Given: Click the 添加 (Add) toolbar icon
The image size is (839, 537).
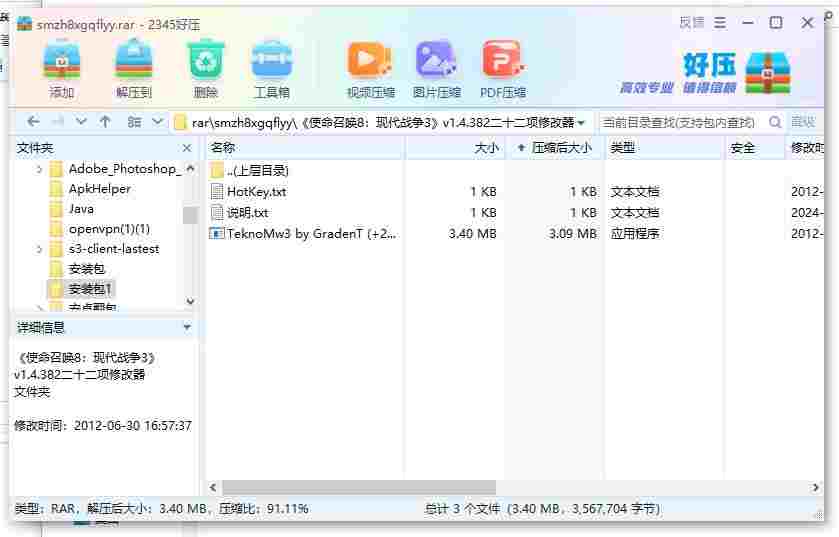Looking at the screenshot, I should pyautogui.click(x=62, y=60).
